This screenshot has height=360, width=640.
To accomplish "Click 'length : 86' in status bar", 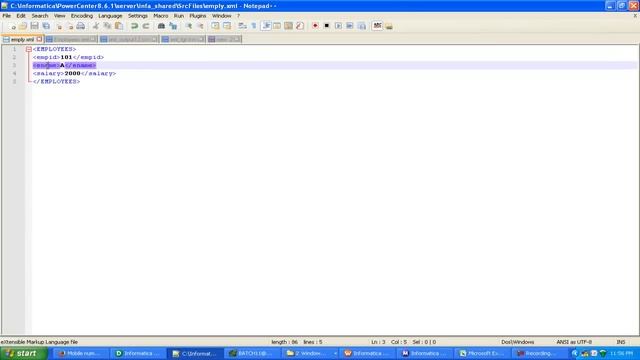I will click(x=284, y=342).
